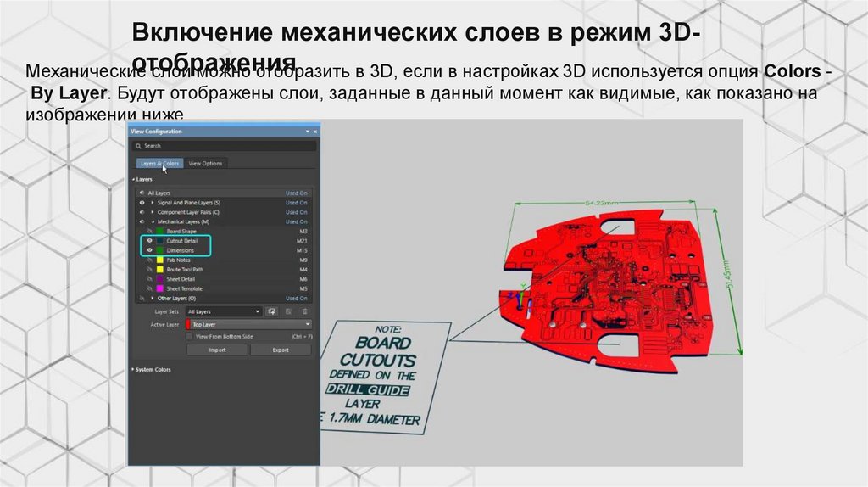This screenshot has width=868, height=487.
Task: Click the Import button
Action: [217, 350]
